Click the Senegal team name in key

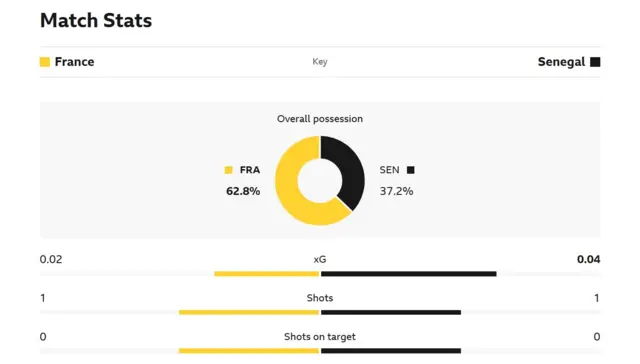[561, 62]
